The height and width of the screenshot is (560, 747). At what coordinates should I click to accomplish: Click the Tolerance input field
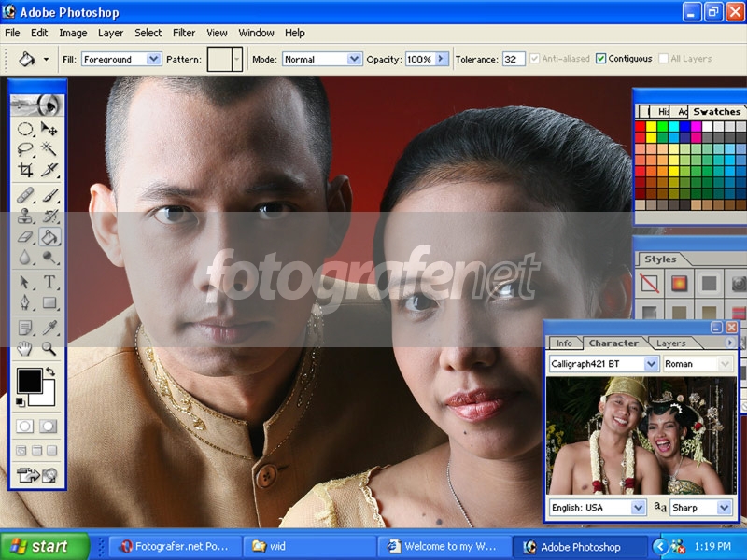click(x=514, y=59)
